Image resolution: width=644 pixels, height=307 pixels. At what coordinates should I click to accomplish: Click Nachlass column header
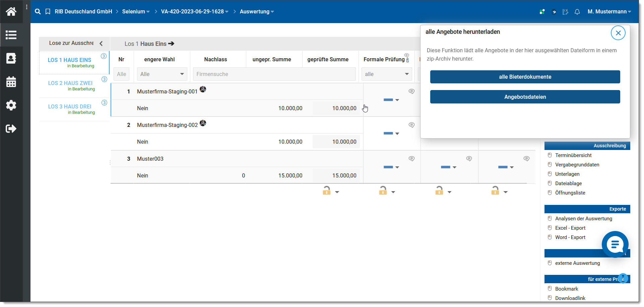pos(215,59)
